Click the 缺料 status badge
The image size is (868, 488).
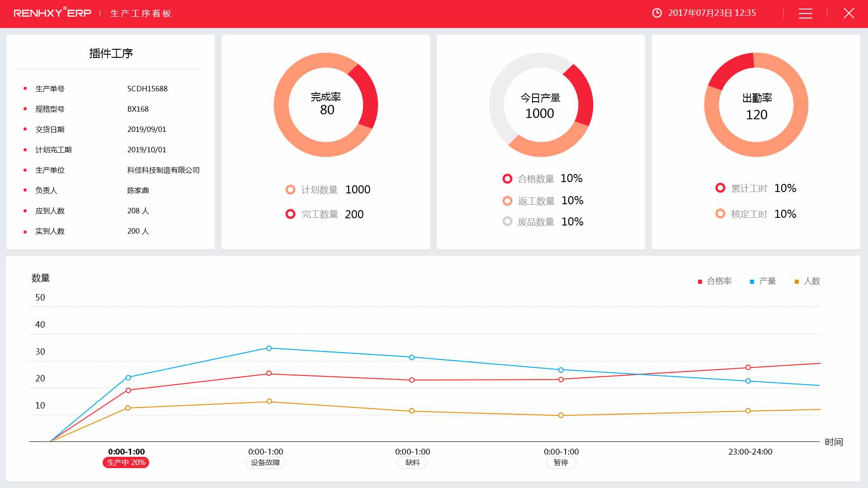[x=412, y=462]
